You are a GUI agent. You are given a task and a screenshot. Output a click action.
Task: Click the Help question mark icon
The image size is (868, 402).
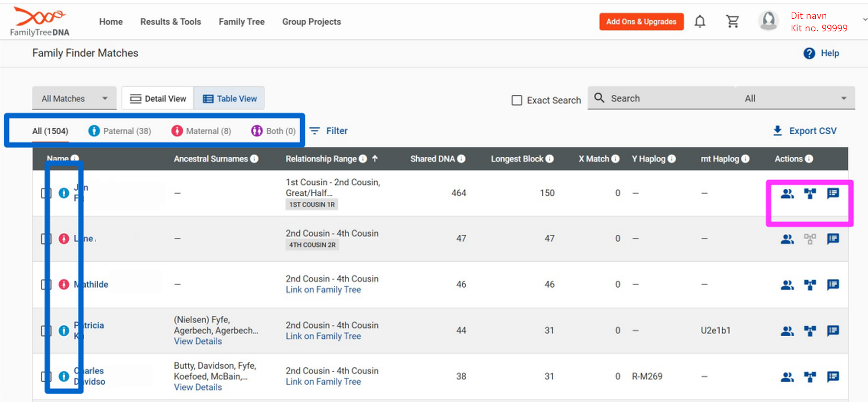[x=809, y=53]
